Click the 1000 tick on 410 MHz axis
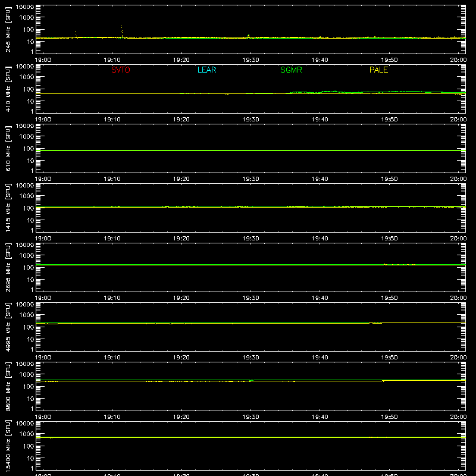The height and width of the screenshot is (476, 476). 27,77
